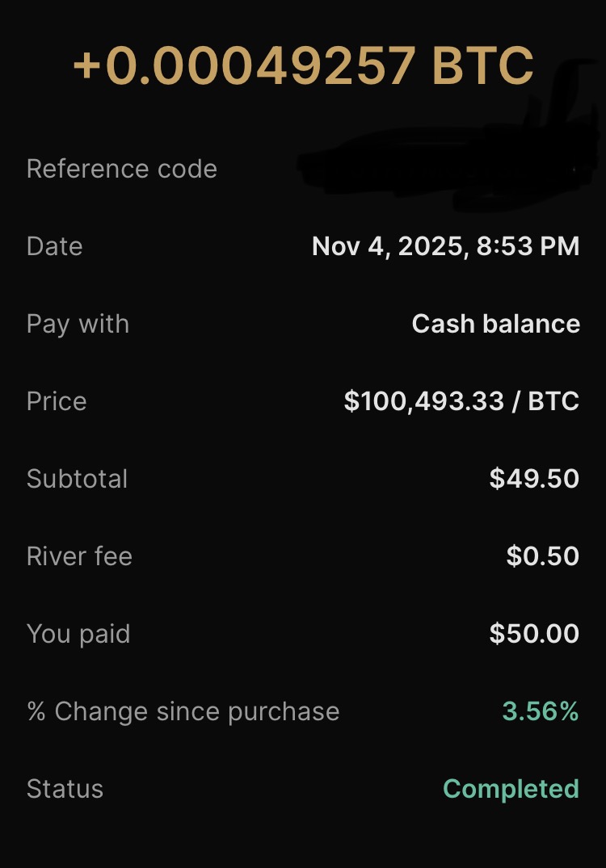Tap the green Completed status text
Viewport: 606px width, 868px height.
(511, 789)
